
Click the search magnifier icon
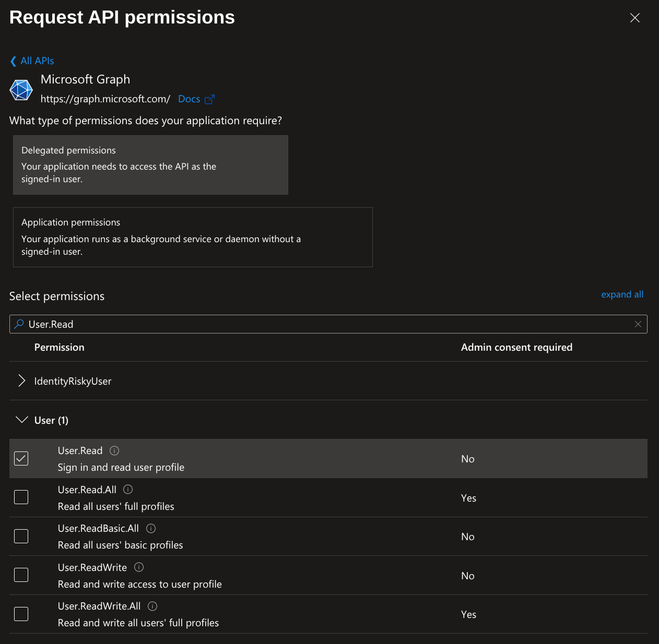coord(19,324)
